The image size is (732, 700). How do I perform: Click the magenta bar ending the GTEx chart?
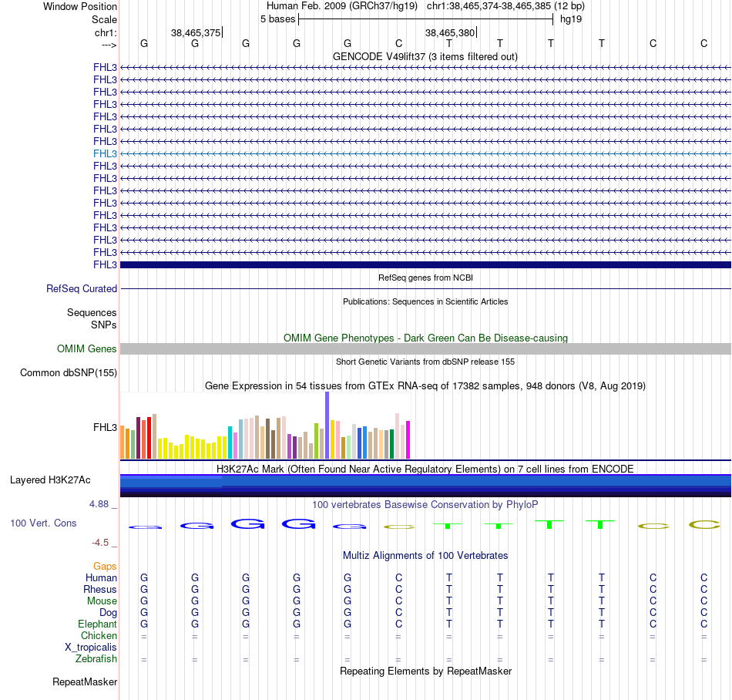click(408, 439)
